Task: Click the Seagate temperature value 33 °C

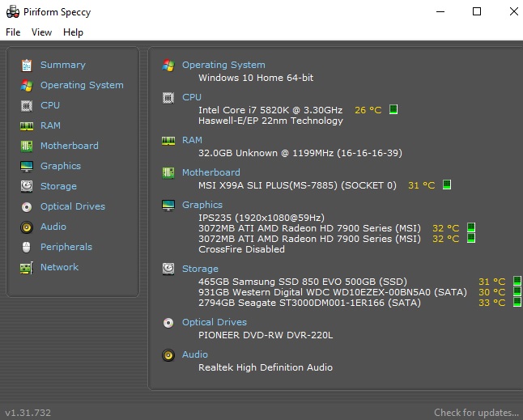Action: pos(492,303)
